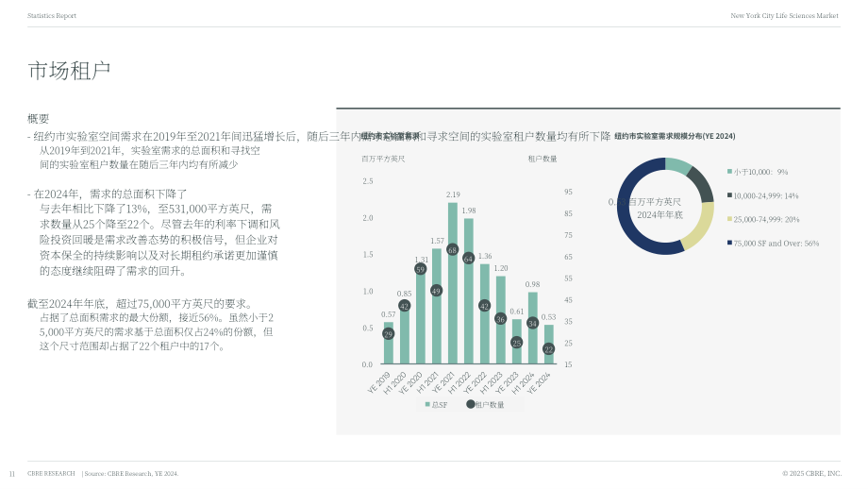
Task: Select the circle marker labeled 25
Action: coord(516,343)
